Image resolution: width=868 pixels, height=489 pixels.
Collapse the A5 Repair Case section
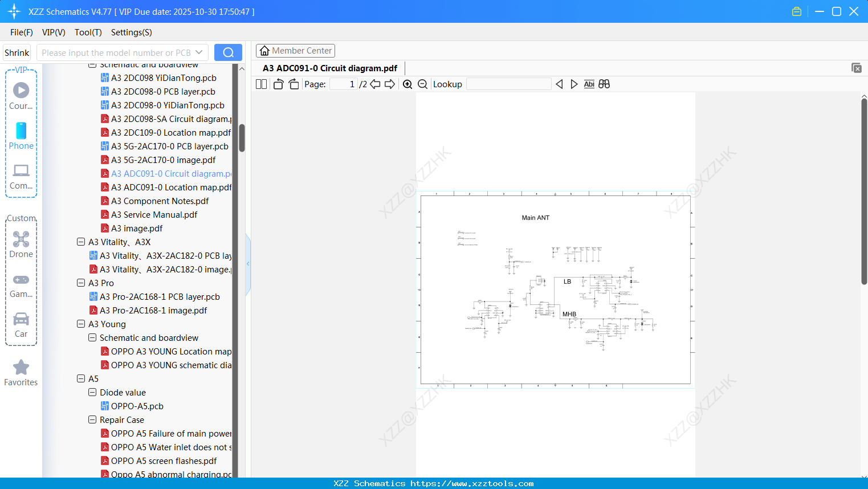click(92, 419)
